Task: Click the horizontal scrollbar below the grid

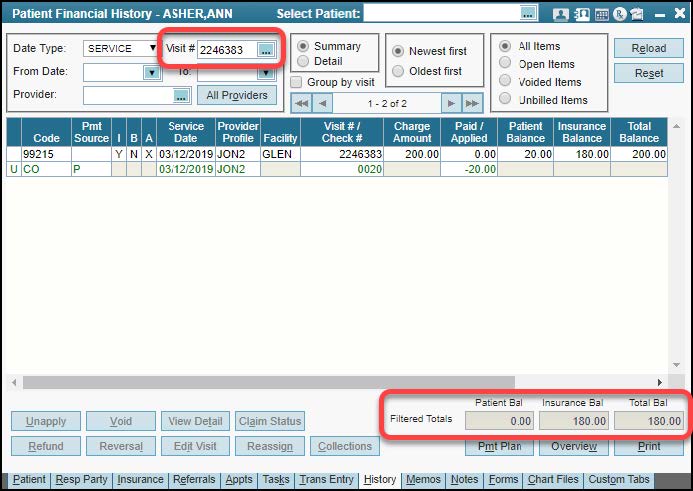Action: 340,382
